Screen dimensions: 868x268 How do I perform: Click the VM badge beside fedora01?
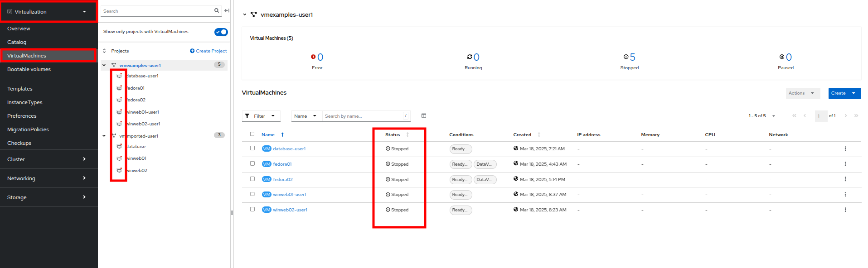(x=267, y=164)
